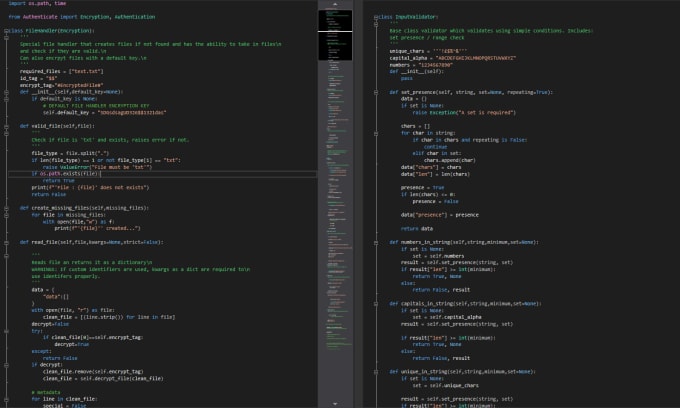Fold the def set_presence method
Screen dimensions: 680x408
pyautogui.click(x=376, y=92)
